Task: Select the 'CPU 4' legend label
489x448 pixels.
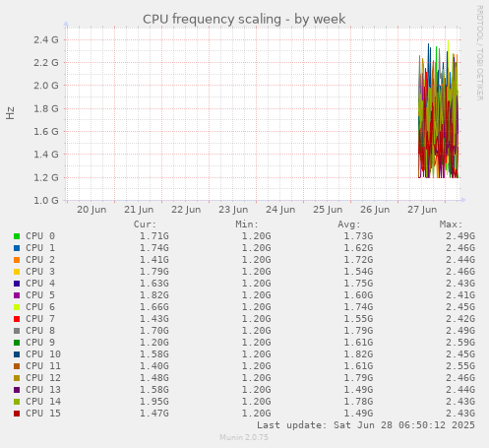Action: (x=40, y=284)
